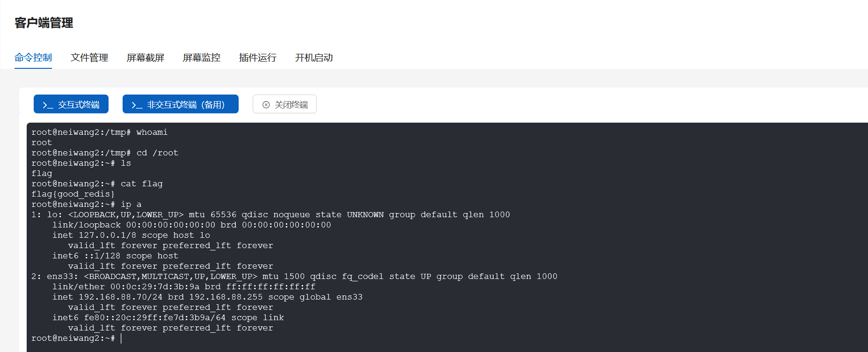868x352 pixels.
Task: Launch the 非交互式终端（备用） backup terminal
Action: 180,104
